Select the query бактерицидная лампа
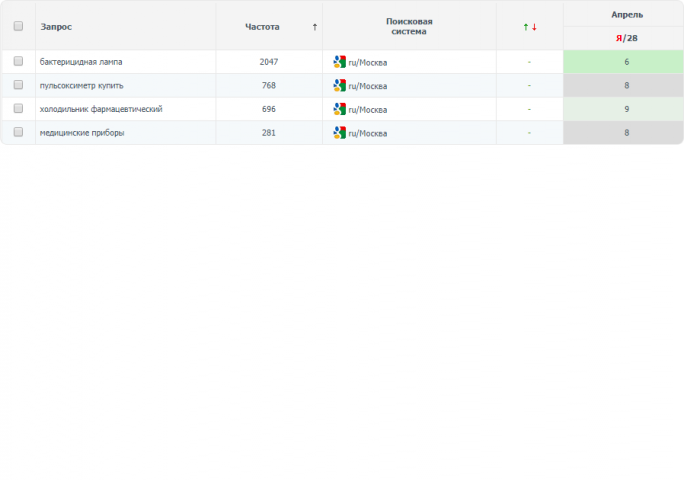 [x=81, y=62]
